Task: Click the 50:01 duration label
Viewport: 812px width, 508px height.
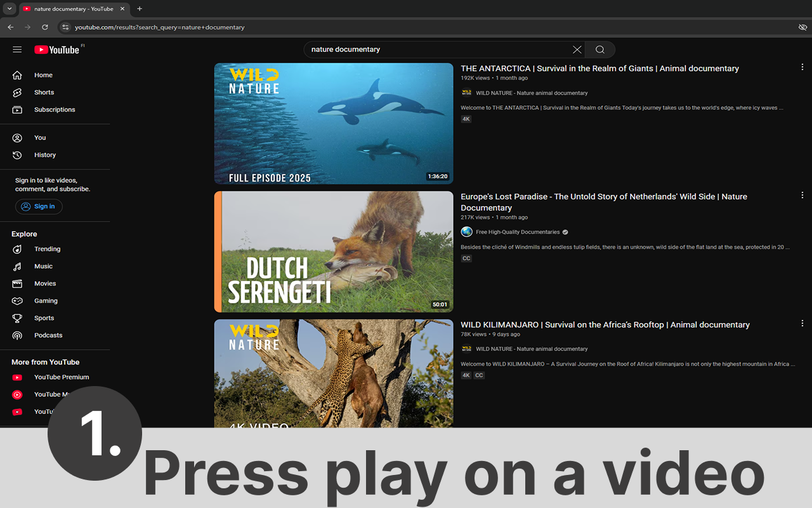Action: point(440,305)
